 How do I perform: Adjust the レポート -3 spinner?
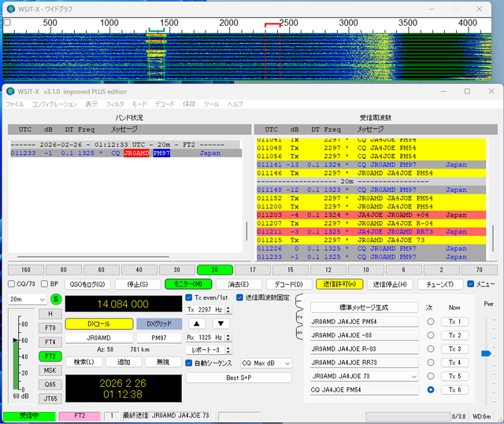tap(228, 350)
